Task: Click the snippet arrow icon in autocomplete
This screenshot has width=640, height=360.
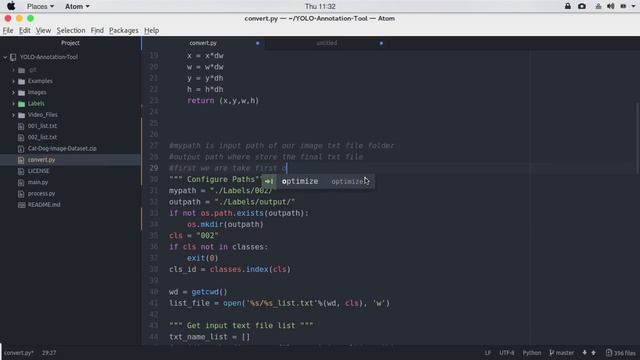Action: pos(269,181)
